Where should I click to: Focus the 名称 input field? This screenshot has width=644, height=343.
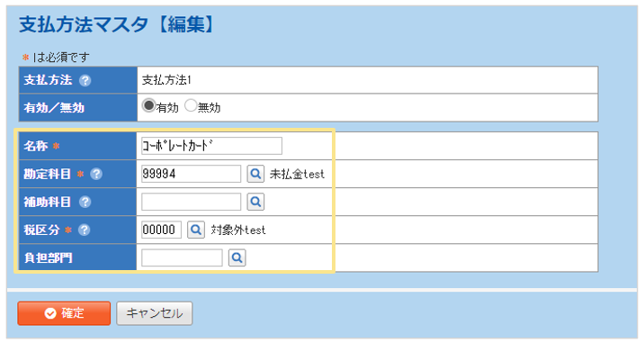[x=211, y=146]
